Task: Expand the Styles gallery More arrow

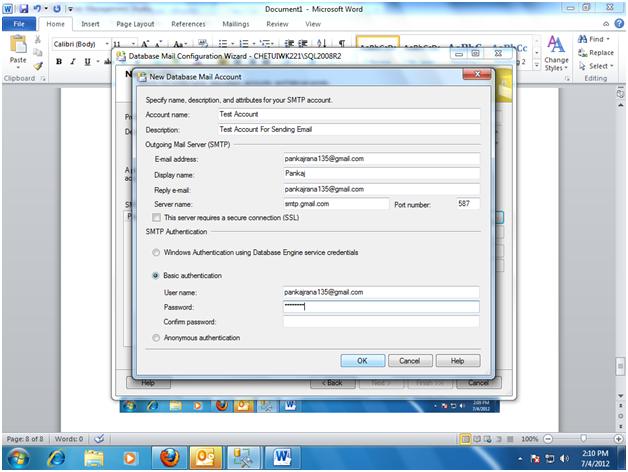Action: (537, 65)
